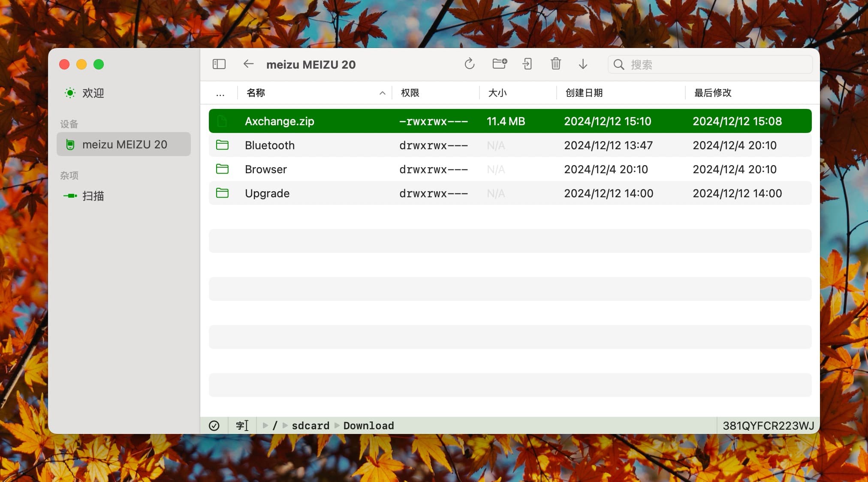Viewport: 868px width, 482px height.
Task: Open the column options via ... header
Action: (x=220, y=93)
